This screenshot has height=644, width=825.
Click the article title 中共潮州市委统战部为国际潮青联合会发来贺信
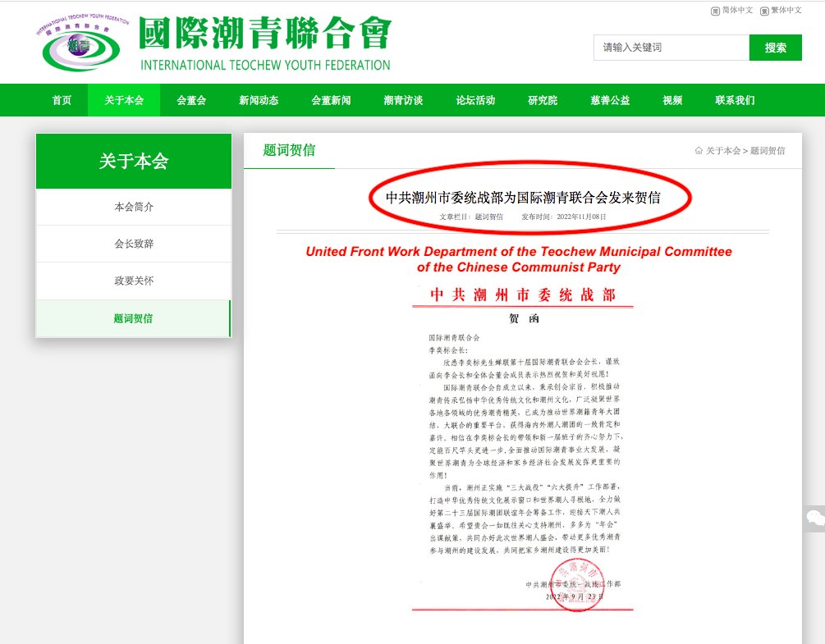[x=523, y=198]
